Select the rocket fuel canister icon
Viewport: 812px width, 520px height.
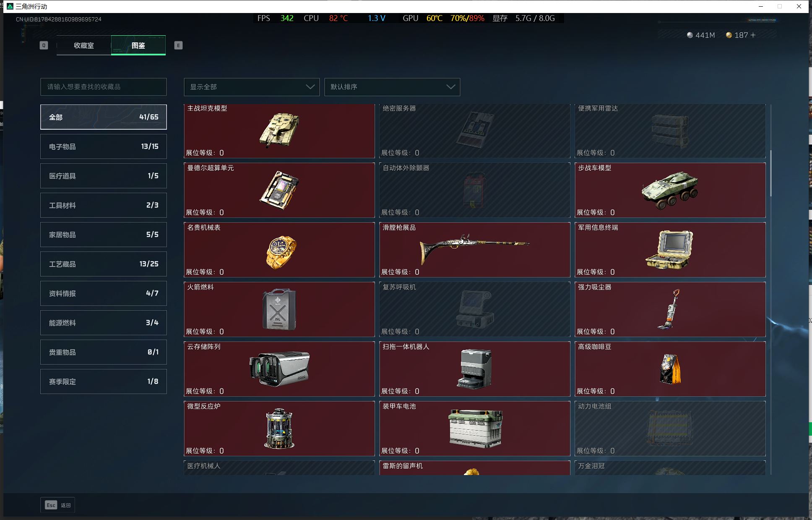279,309
